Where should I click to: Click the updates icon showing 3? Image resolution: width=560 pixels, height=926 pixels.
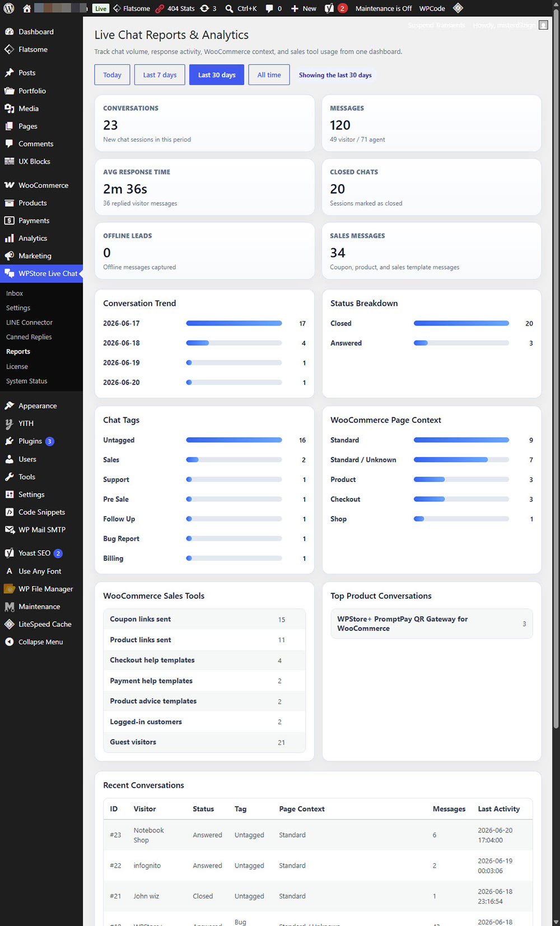coord(208,8)
